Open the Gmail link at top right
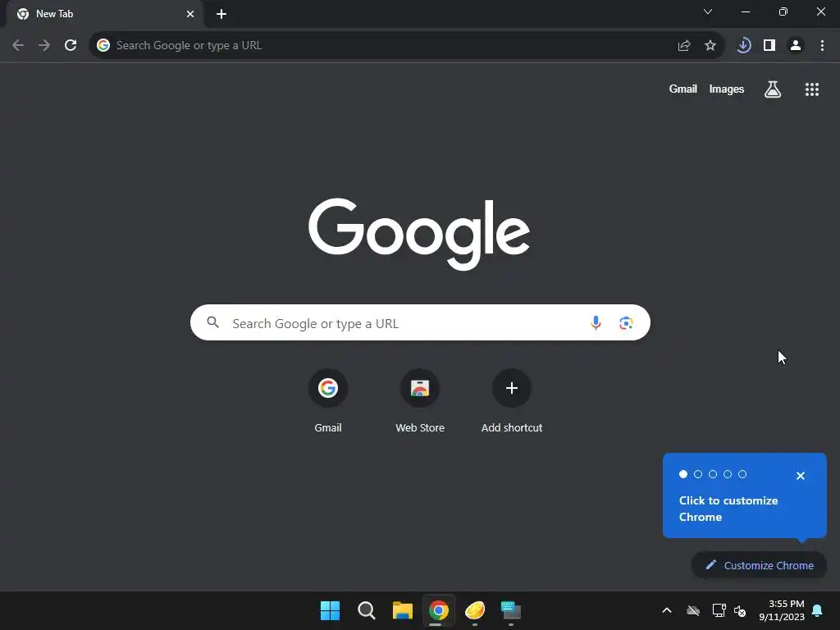Viewport: 840px width, 630px height. pos(683,89)
